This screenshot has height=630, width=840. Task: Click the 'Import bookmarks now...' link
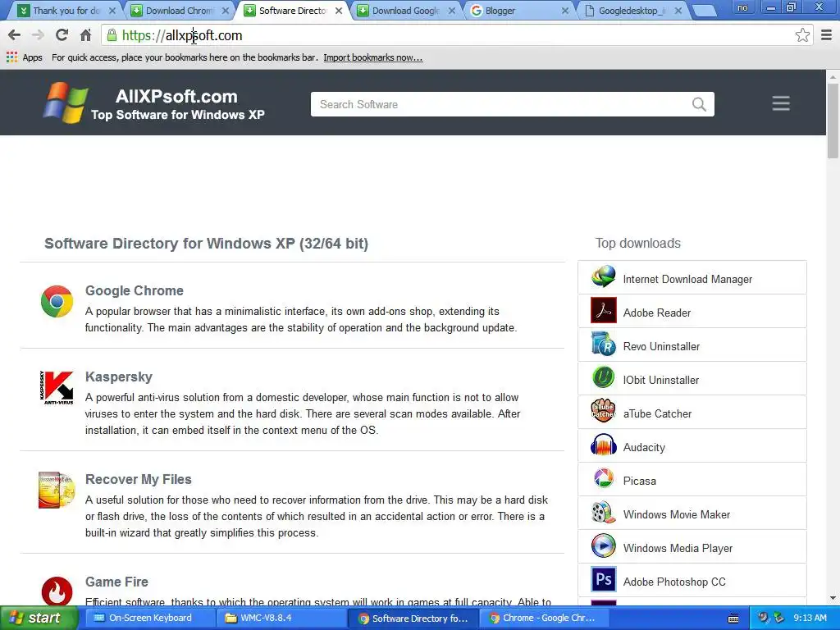pyautogui.click(x=373, y=57)
